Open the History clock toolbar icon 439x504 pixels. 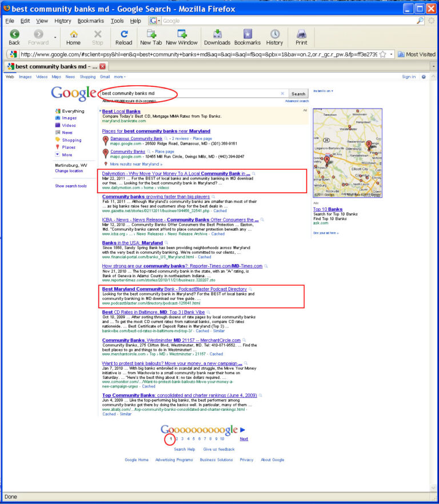[x=274, y=34]
